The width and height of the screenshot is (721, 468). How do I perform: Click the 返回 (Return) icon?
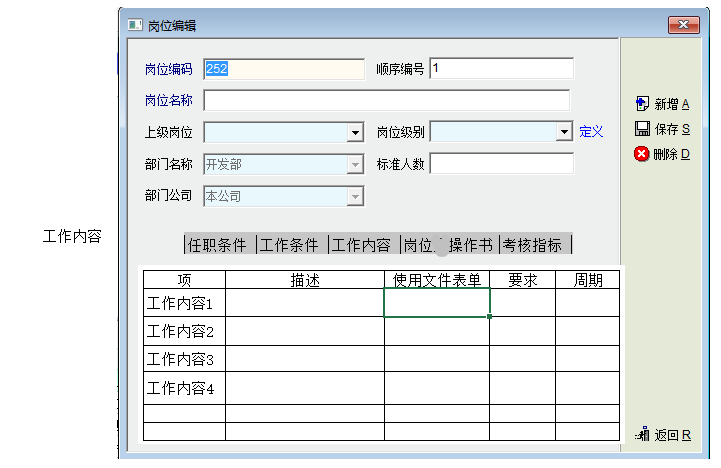pos(642,434)
